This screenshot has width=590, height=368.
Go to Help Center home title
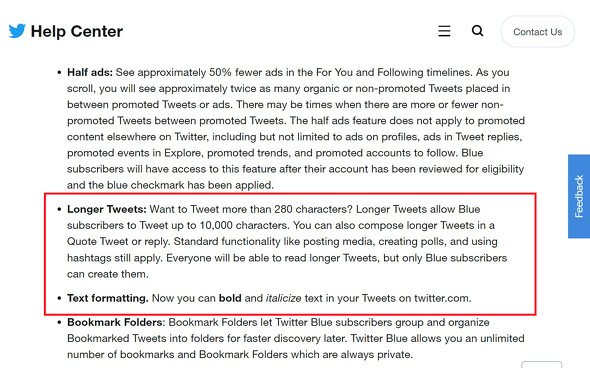coord(77,31)
